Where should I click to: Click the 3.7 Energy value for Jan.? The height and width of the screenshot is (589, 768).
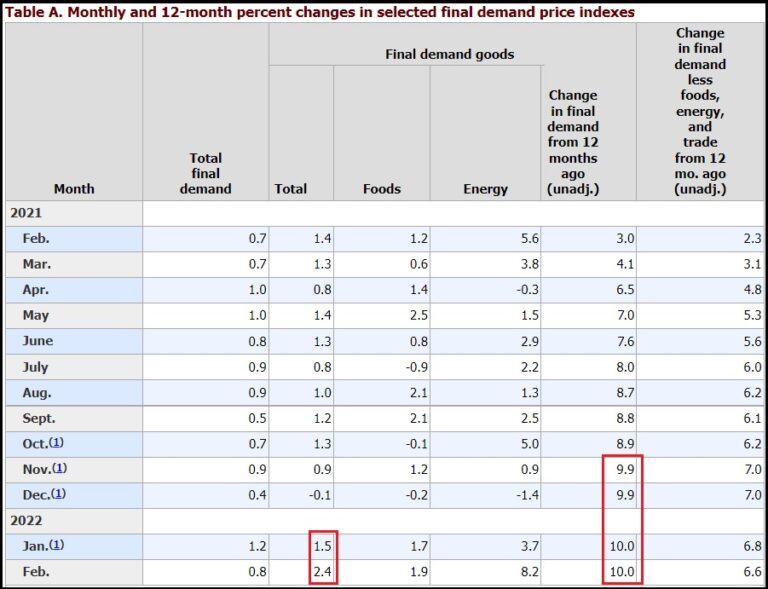(x=529, y=545)
